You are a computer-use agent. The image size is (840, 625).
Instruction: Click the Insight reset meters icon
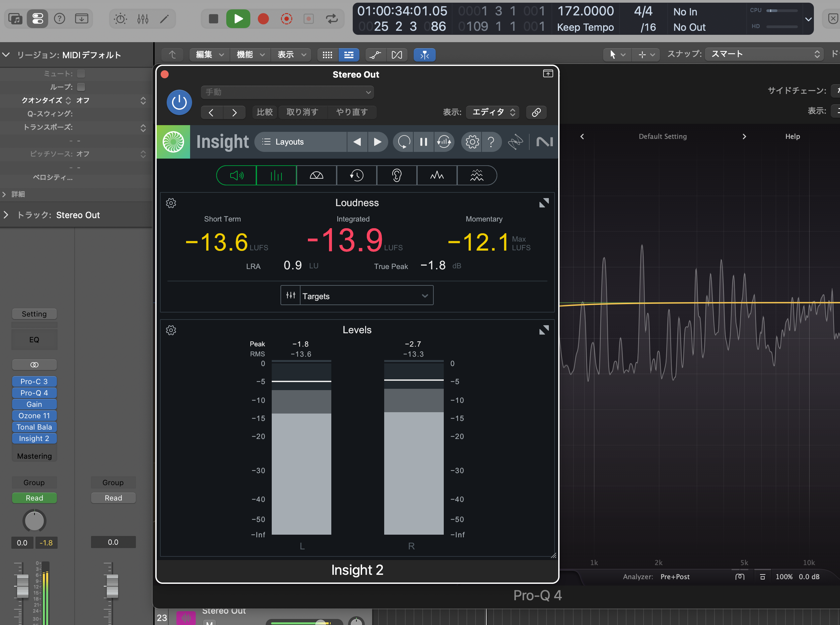click(x=404, y=142)
